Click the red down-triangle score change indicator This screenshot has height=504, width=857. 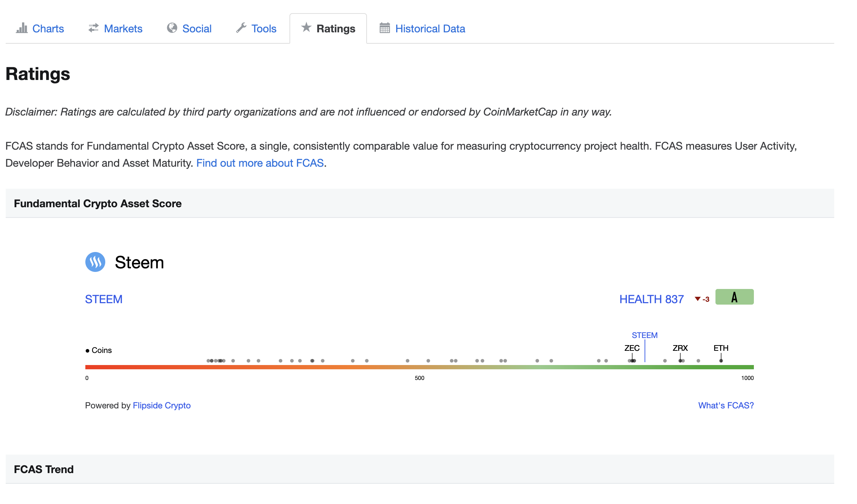pos(698,299)
